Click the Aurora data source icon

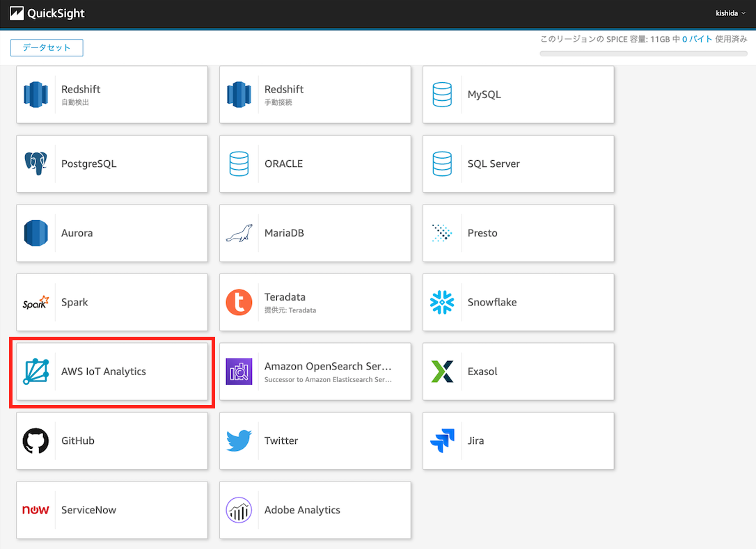pos(36,233)
